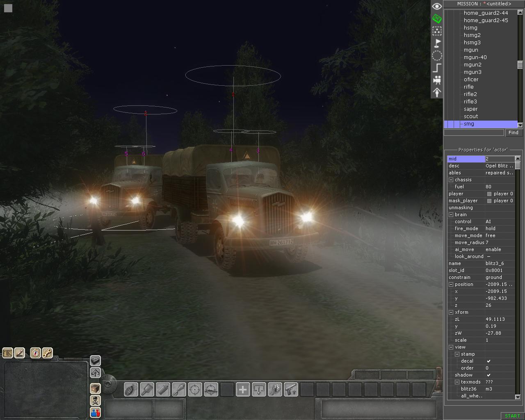Click the control value AI
This screenshot has width=525, height=420.
click(x=500, y=222)
